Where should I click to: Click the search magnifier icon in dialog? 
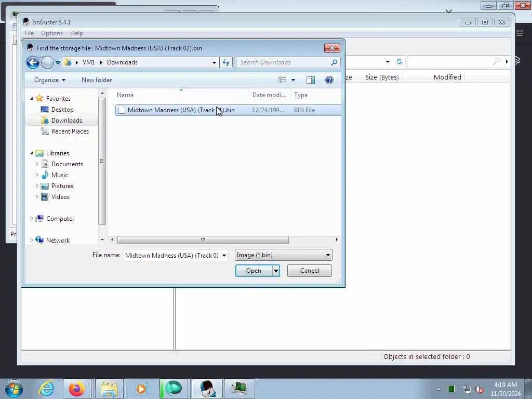334,62
